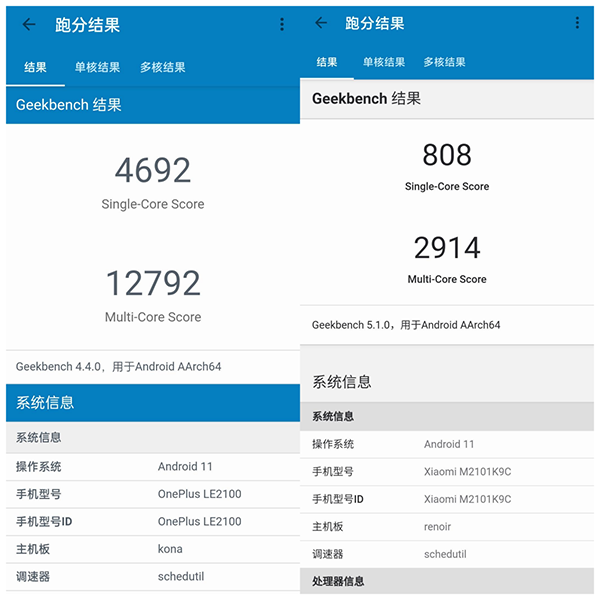Tap the Geekbench 5.1.0 version text

406,325
